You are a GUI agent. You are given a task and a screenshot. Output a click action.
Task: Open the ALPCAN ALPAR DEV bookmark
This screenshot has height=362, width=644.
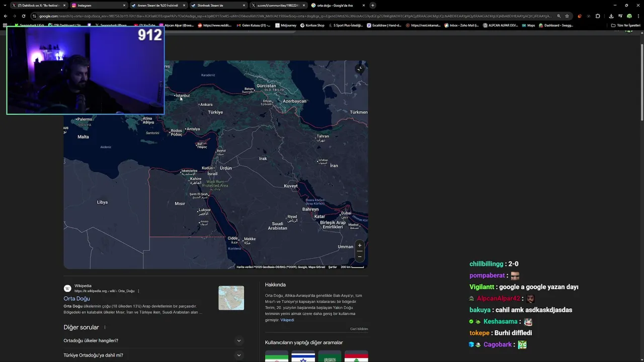tap(500, 25)
